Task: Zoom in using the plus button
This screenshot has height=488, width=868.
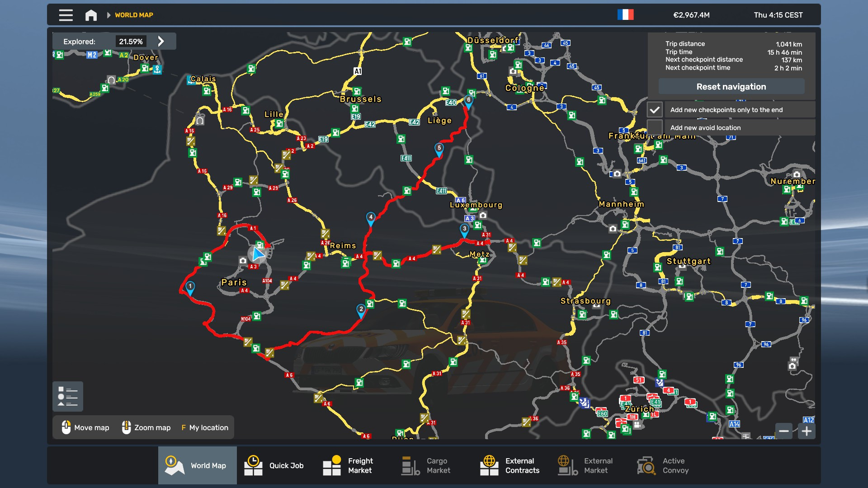Action: click(x=807, y=431)
